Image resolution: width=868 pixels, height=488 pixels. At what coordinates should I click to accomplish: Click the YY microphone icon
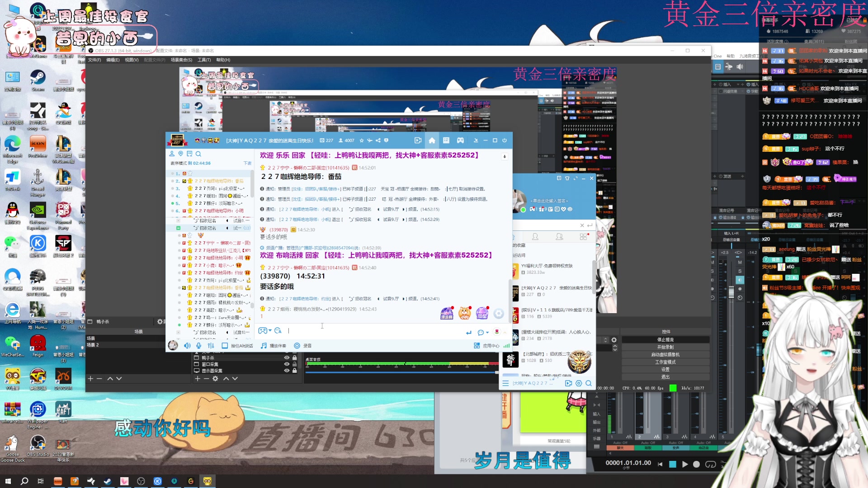(x=199, y=346)
